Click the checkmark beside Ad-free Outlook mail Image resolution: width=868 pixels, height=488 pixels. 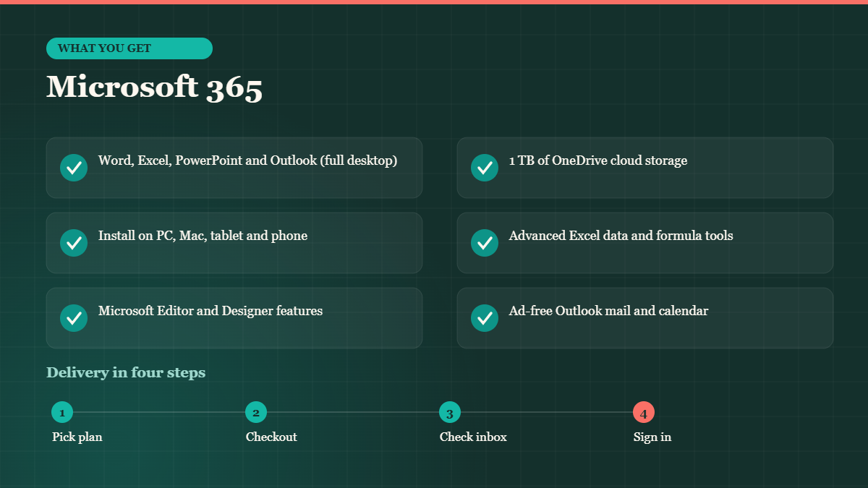click(x=485, y=318)
